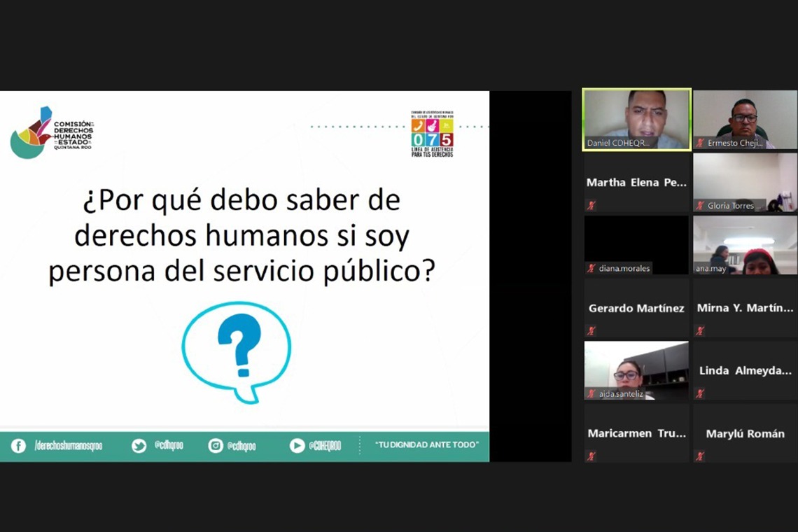Select Maricarmen's participant name tile
The image size is (798, 532).
tap(636, 433)
